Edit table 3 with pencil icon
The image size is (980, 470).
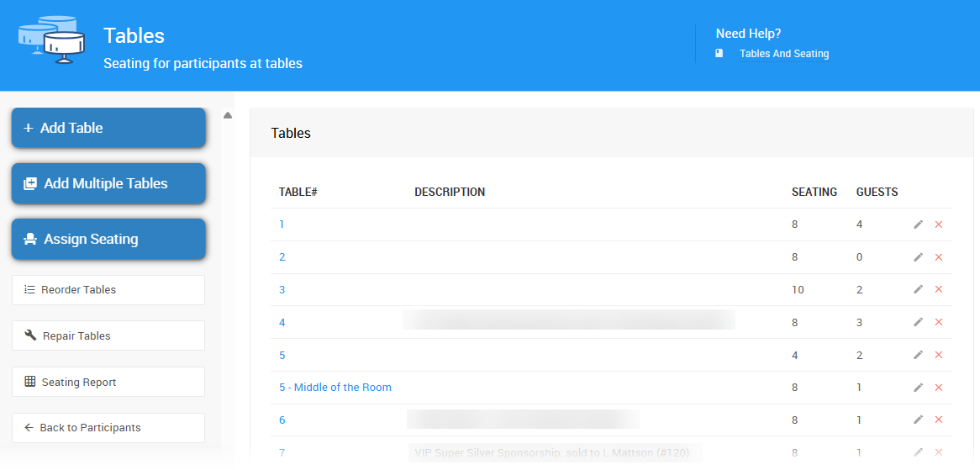(918, 289)
